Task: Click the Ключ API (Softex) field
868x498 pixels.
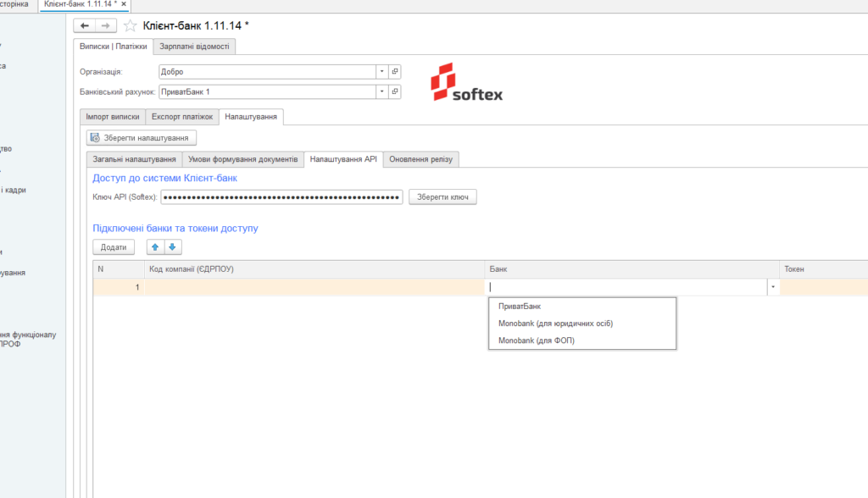Action: [x=281, y=197]
